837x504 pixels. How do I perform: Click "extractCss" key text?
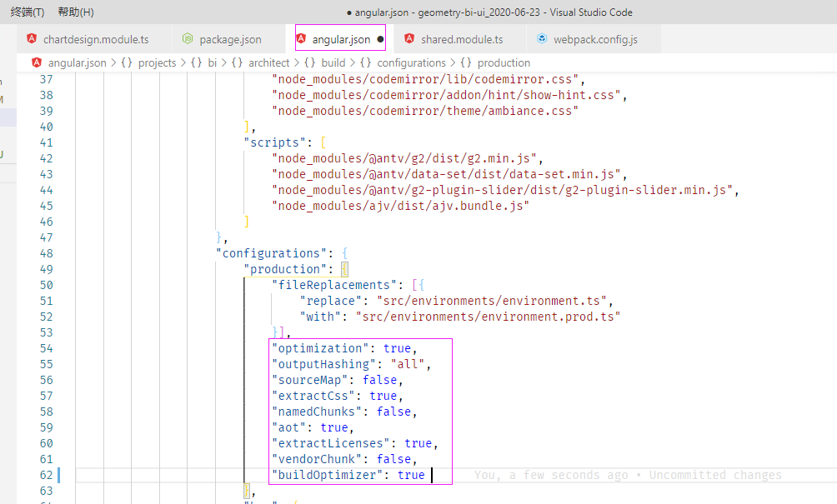[x=313, y=396]
